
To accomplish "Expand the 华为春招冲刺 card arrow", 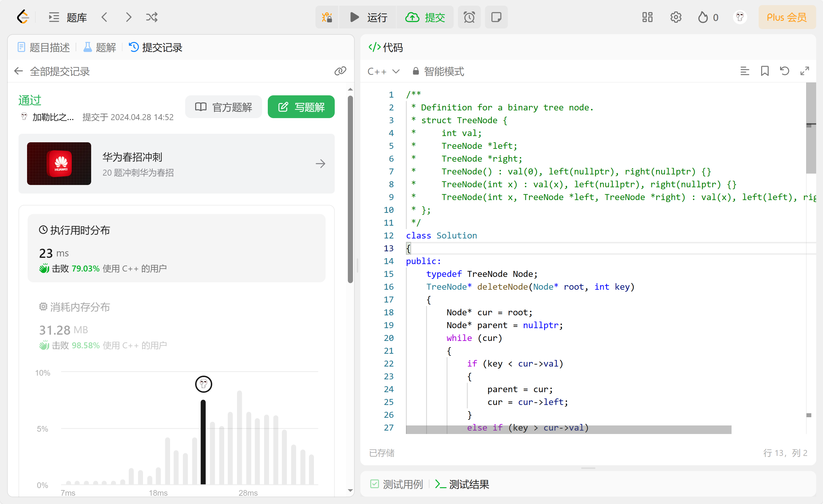I will 320,164.
